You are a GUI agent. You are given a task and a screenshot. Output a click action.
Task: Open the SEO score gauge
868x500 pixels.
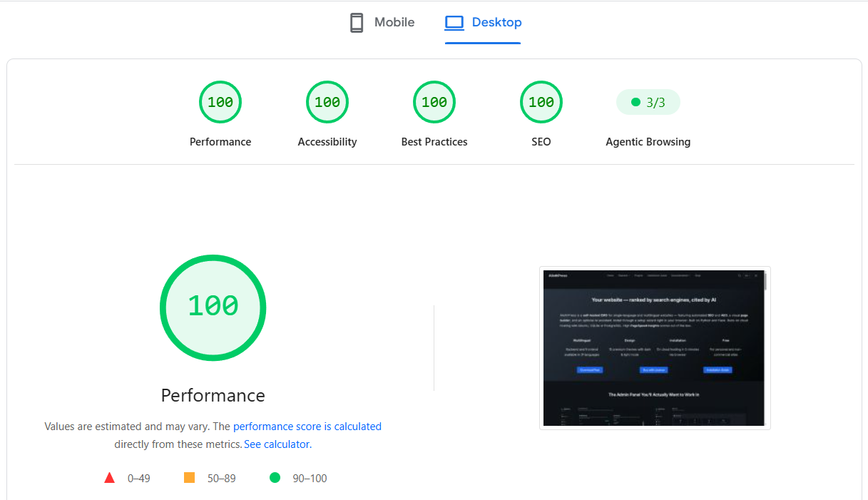(541, 102)
